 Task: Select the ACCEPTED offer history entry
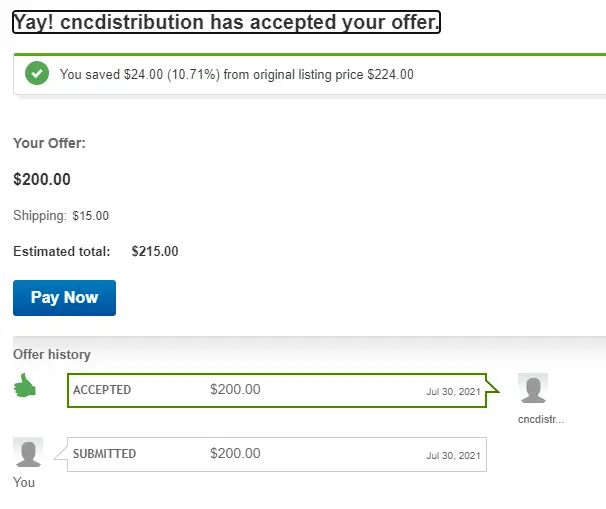click(x=277, y=390)
